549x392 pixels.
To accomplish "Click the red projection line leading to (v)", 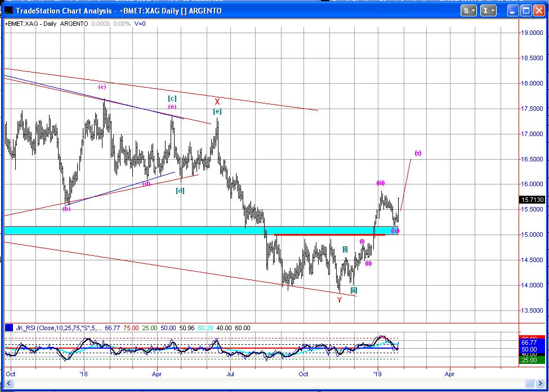I will coord(405,184).
